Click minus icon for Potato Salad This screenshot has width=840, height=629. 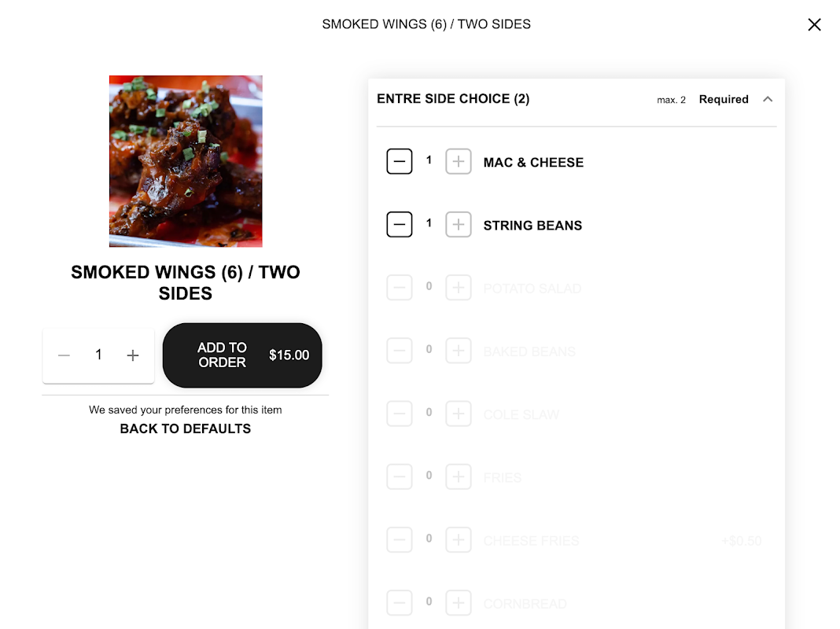click(399, 288)
